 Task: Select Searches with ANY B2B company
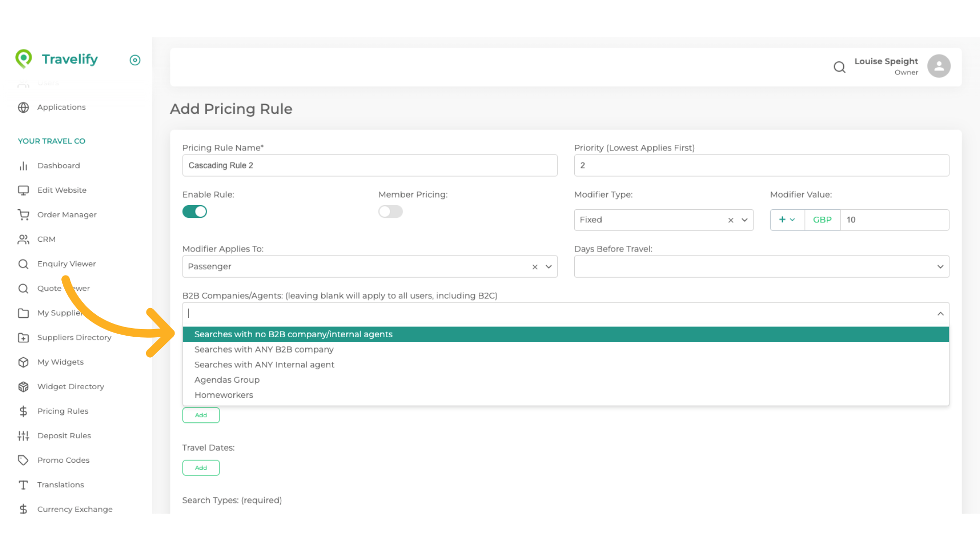click(x=264, y=349)
